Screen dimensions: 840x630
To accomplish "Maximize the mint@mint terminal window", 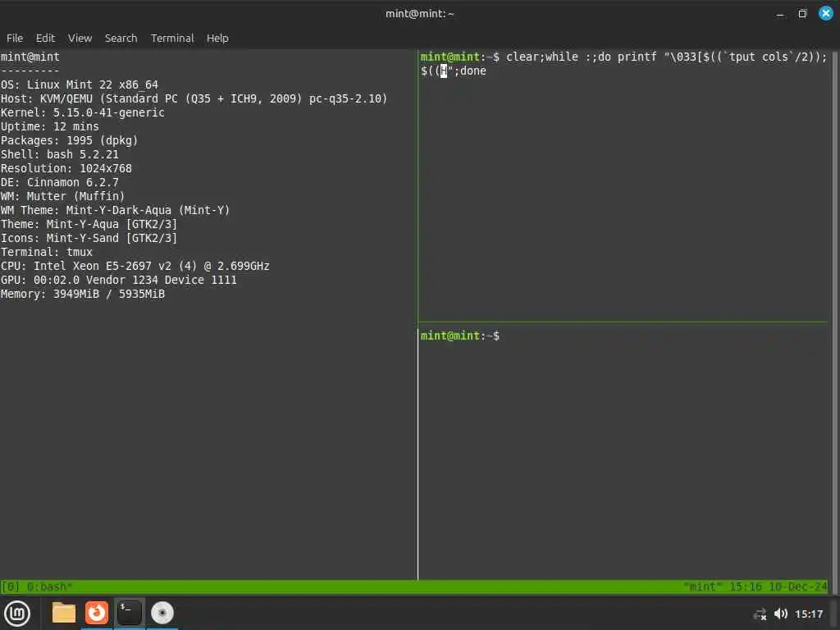I will coord(802,14).
